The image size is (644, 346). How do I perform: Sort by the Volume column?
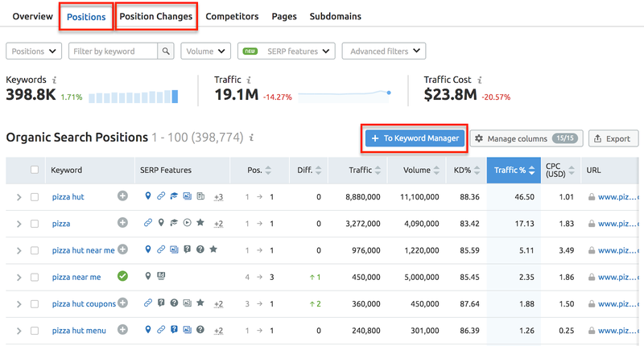pos(421,171)
